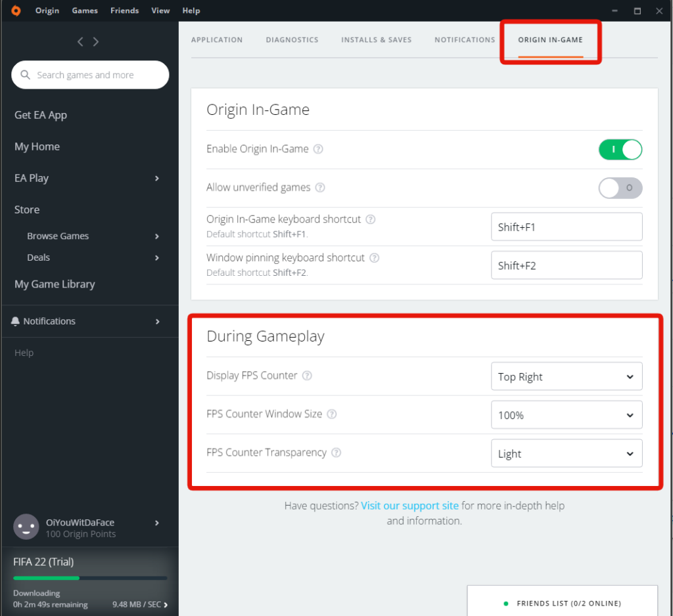Expand the Deals submenu arrow
Viewport: 673px width, 616px height.
[x=157, y=258]
